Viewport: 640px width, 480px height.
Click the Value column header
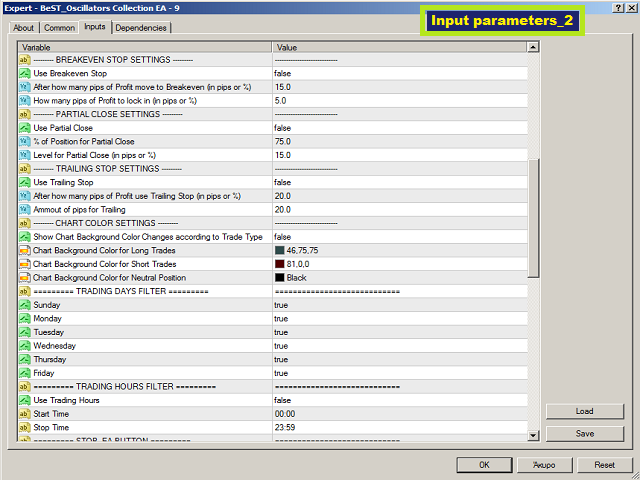tap(400, 47)
